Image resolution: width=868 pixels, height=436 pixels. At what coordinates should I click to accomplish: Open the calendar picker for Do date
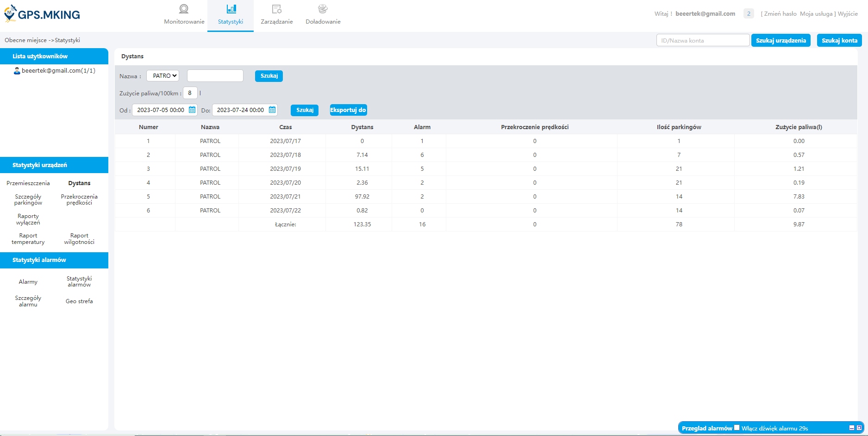[272, 110]
